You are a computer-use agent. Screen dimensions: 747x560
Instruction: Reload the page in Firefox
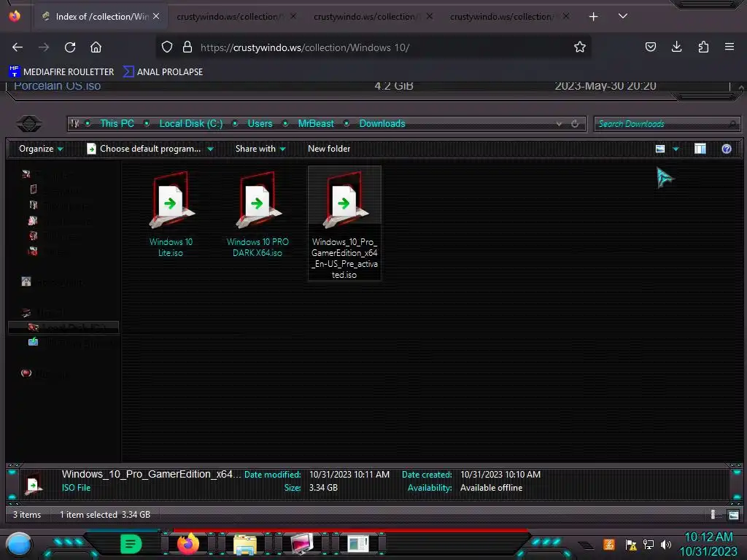tap(70, 47)
